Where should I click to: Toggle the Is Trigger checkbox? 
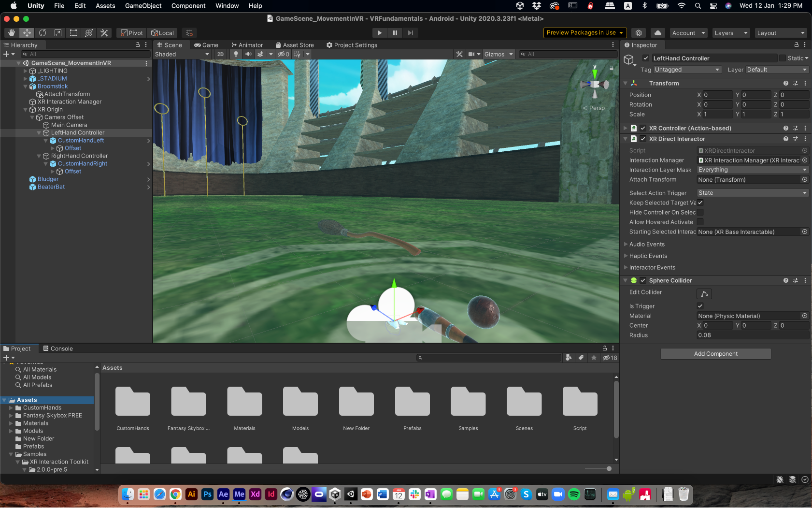[700, 306]
